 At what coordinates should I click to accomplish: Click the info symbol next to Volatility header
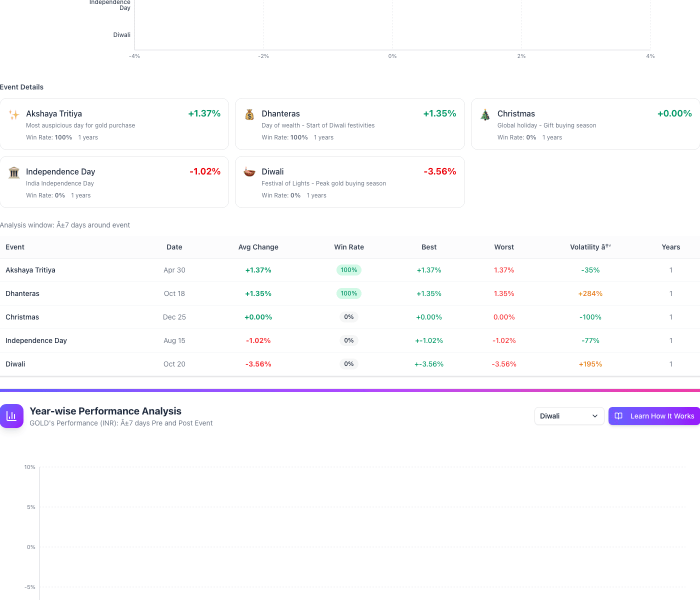point(606,246)
